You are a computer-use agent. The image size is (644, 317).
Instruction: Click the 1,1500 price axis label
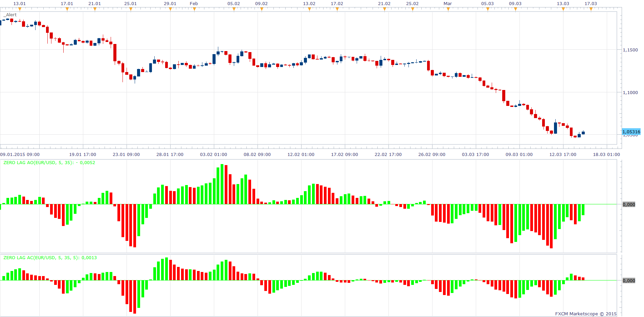coord(630,50)
